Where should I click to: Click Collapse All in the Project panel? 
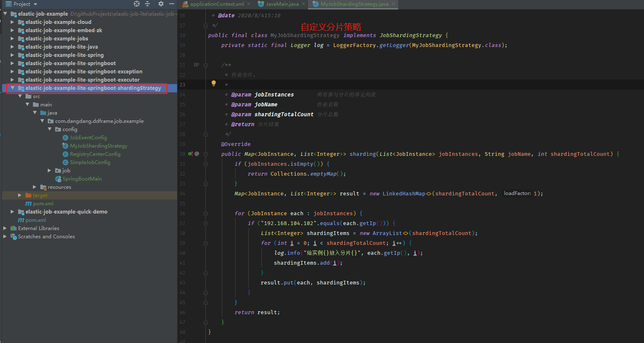point(148,4)
